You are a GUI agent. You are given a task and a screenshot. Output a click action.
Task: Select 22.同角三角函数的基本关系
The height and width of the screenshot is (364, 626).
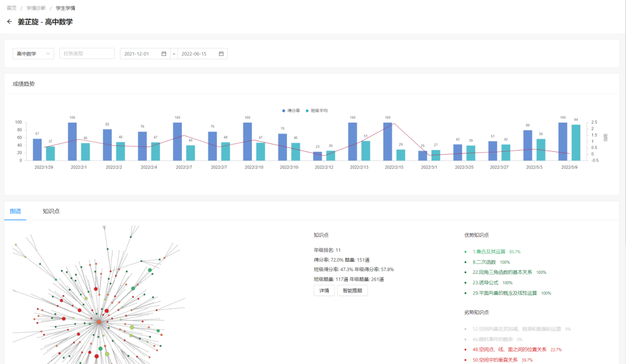coord(502,272)
